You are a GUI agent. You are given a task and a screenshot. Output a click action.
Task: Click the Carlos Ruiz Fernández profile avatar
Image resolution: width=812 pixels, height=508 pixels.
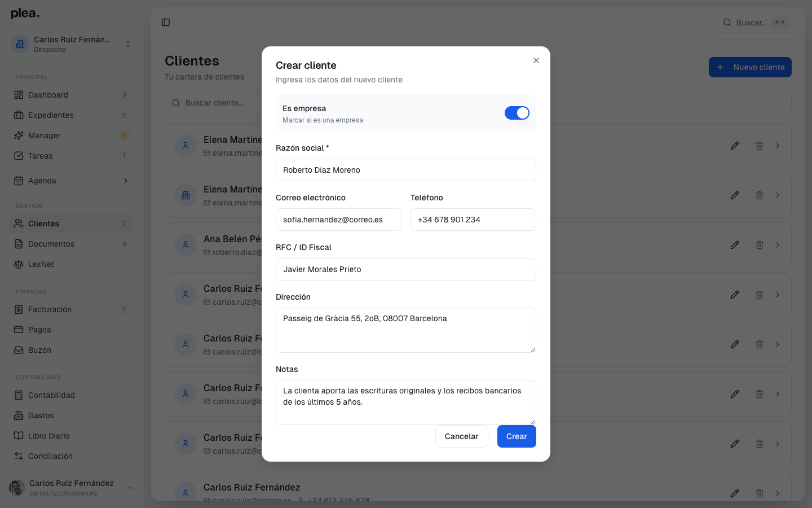point(17,488)
